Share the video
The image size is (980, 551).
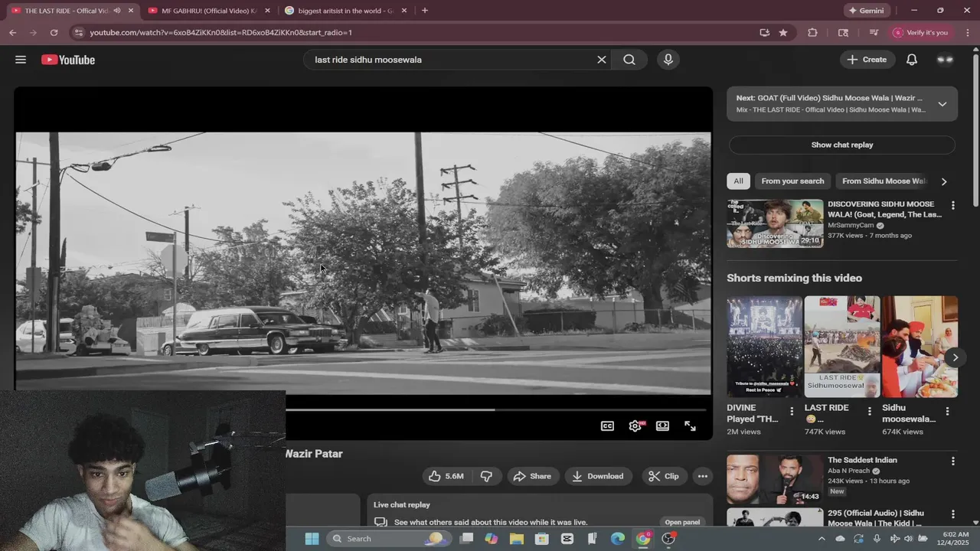tap(532, 476)
